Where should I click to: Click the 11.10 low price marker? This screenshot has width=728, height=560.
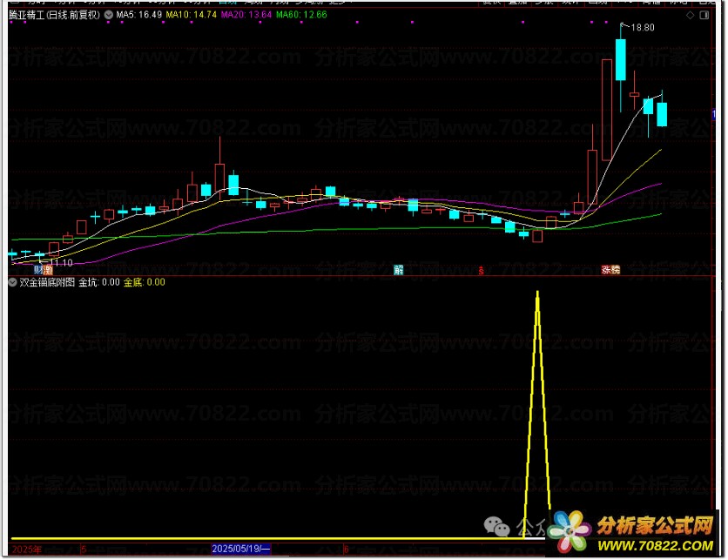point(61,263)
